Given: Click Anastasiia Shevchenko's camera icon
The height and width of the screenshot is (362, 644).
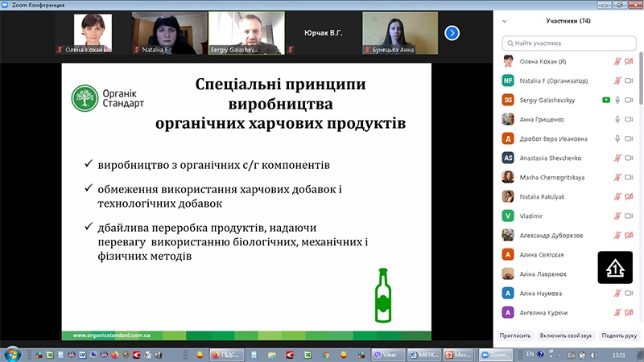Looking at the screenshot, I should pyautogui.click(x=629, y=158).
